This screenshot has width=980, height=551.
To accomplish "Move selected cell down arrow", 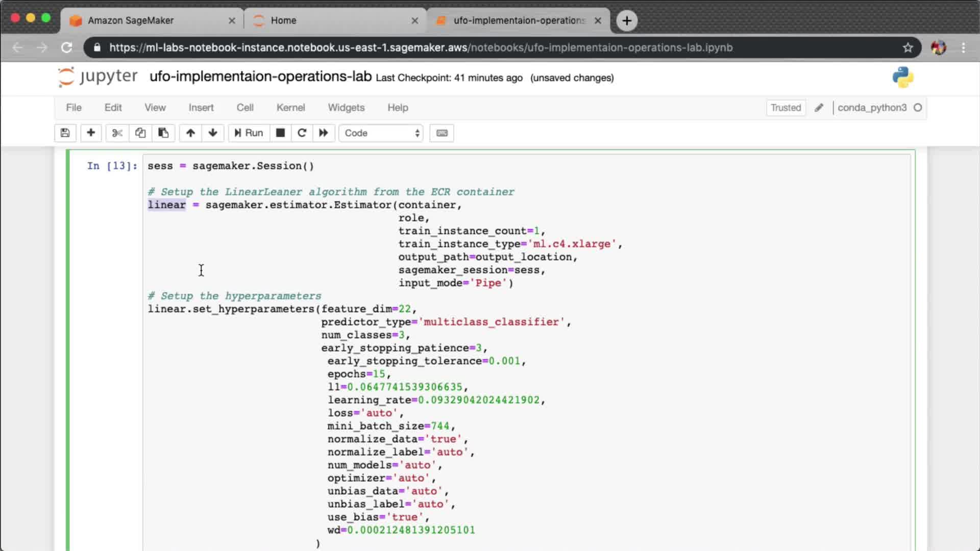I will tap(213, 133).
